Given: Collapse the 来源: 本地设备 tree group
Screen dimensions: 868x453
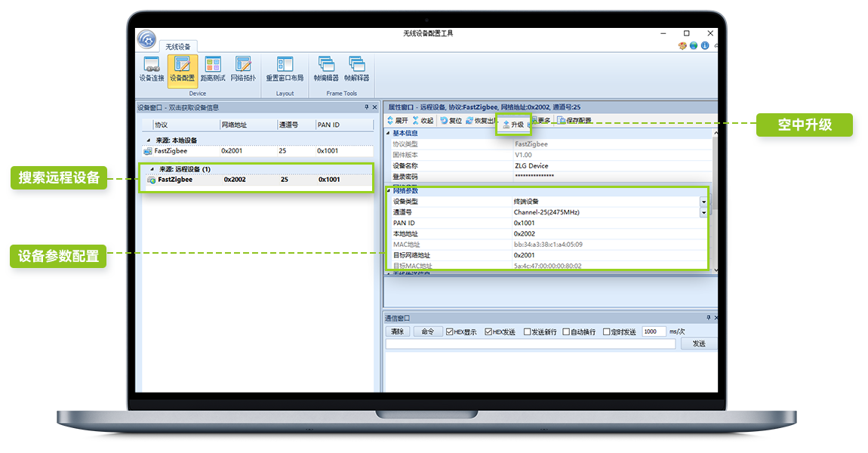Looking at the screenshot, I should [148, 140].
